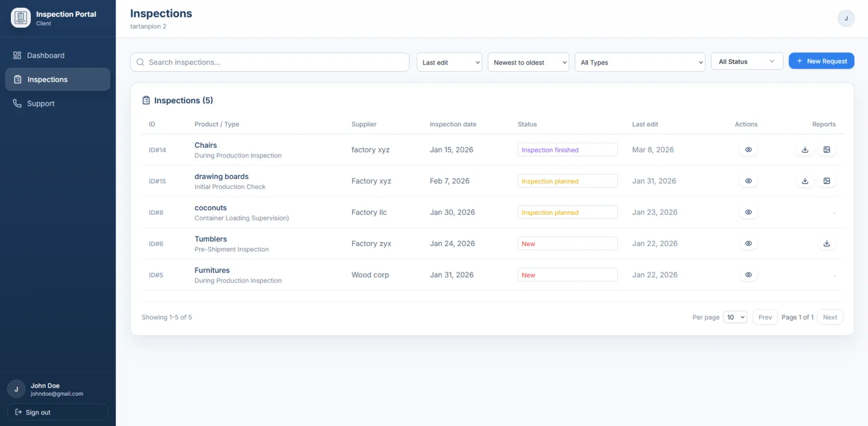Image resolution: width=868 pixels, height=426 pixels.
Task: Click the New Request button
Action: tap(821, 61)
